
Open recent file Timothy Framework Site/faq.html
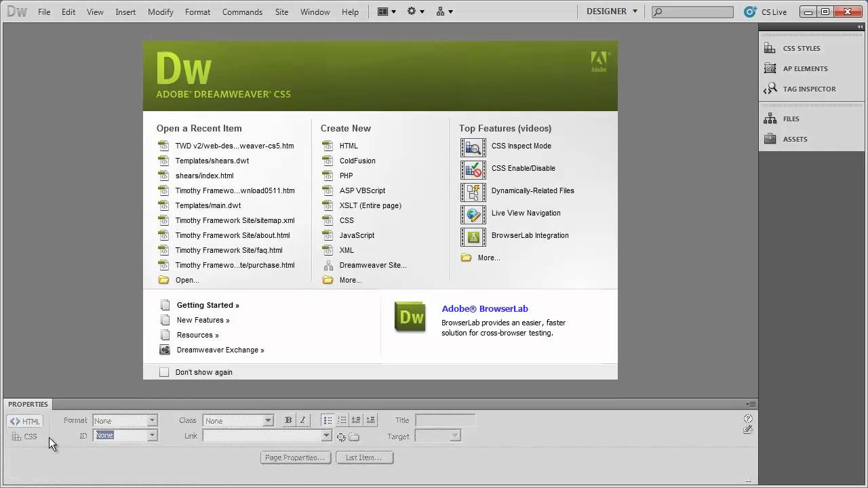[229, 250]
